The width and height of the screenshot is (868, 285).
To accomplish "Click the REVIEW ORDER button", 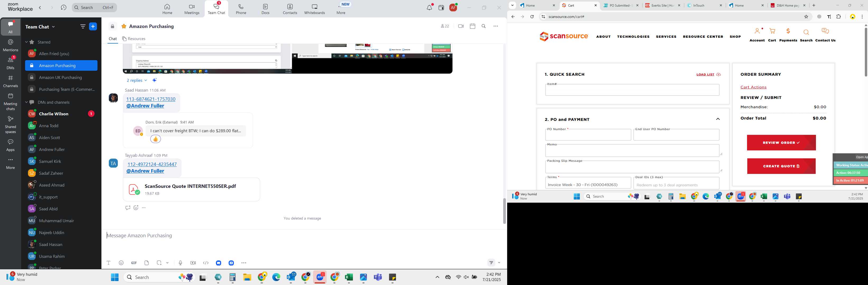I will click(781, 143).
